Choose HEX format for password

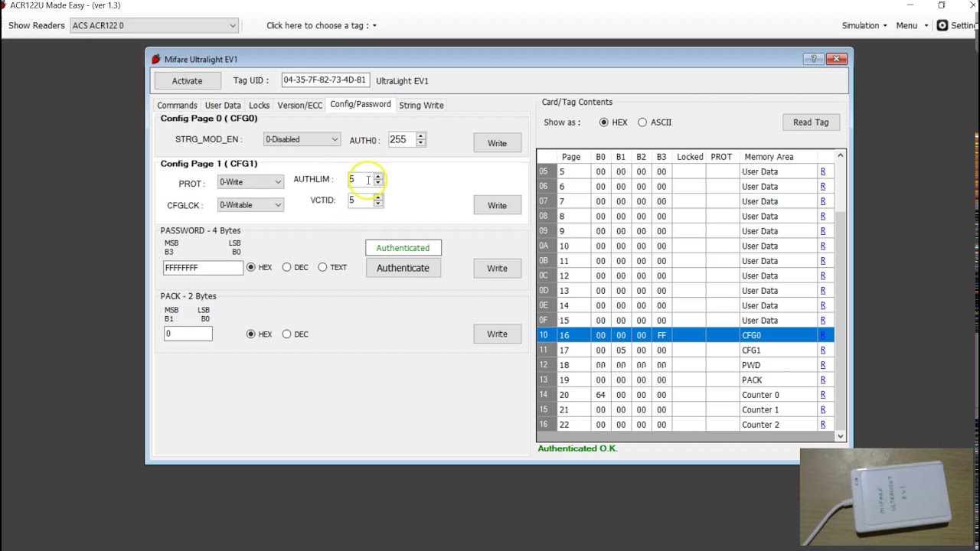(x=250, y=267)
